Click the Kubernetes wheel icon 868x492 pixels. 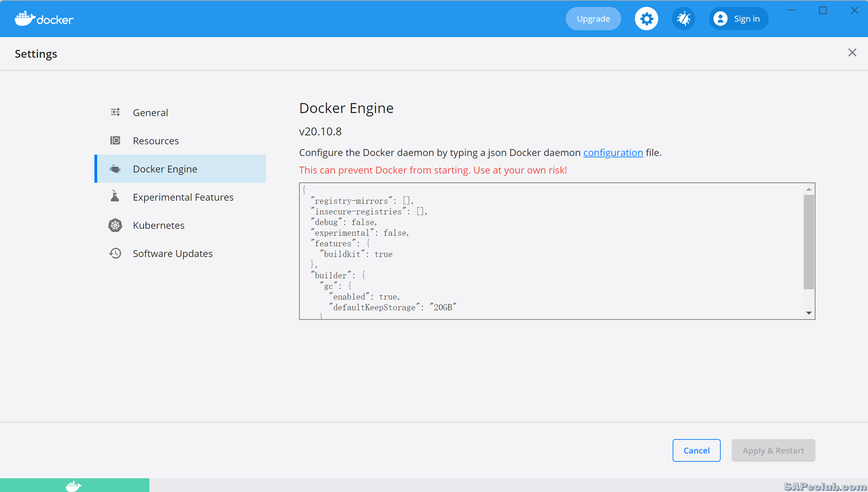click(115, 225)
